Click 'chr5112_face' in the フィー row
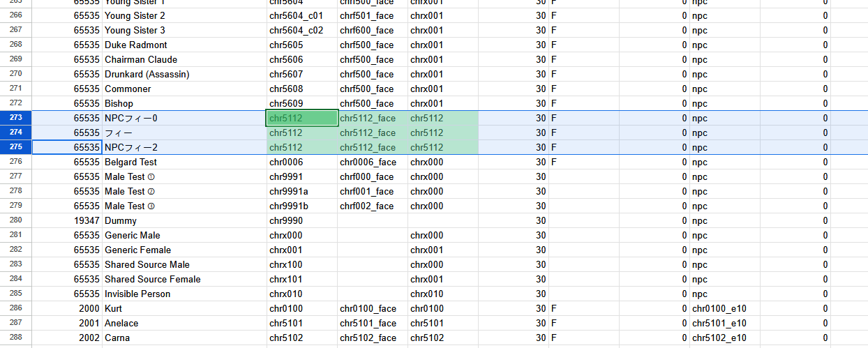868x348 pixels. [x=373, y=133]
